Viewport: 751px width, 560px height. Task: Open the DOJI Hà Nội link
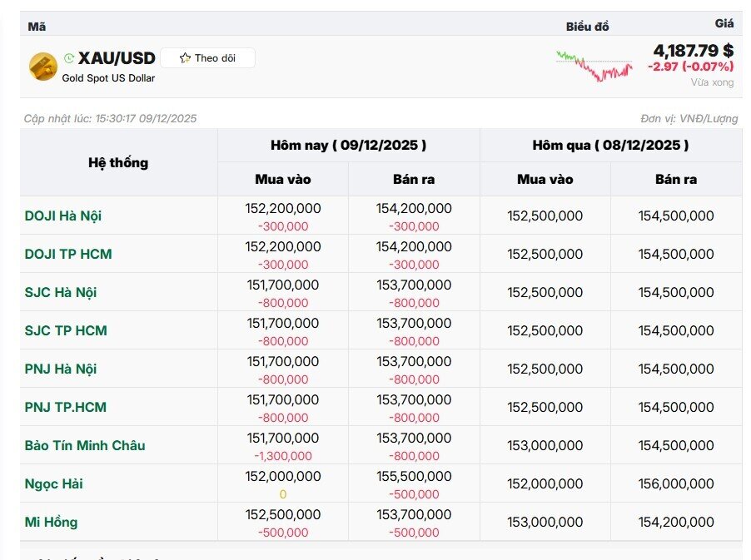63,216
